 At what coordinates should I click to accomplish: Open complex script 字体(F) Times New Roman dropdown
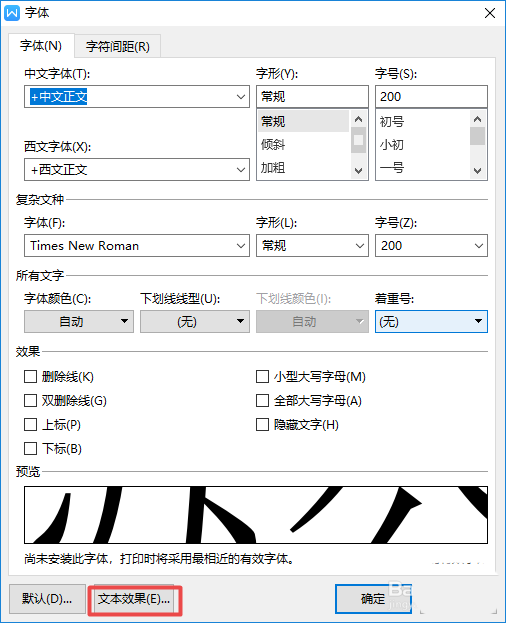137,246
